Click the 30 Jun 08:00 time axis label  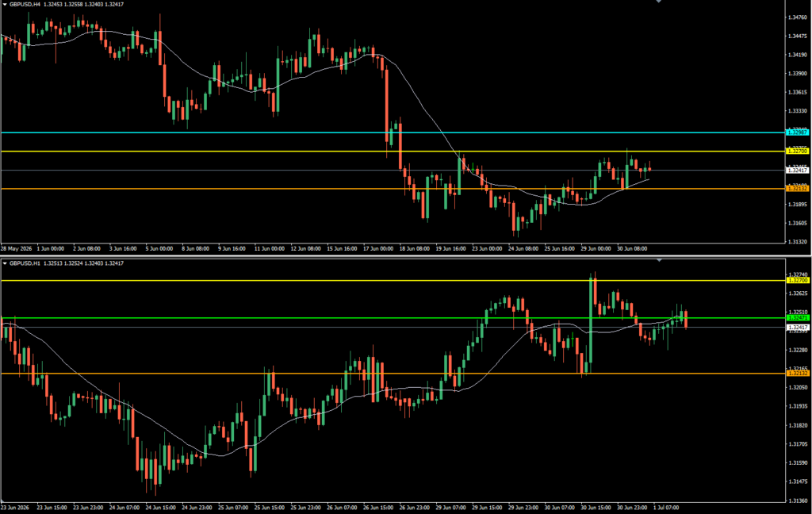pos(632,249)
